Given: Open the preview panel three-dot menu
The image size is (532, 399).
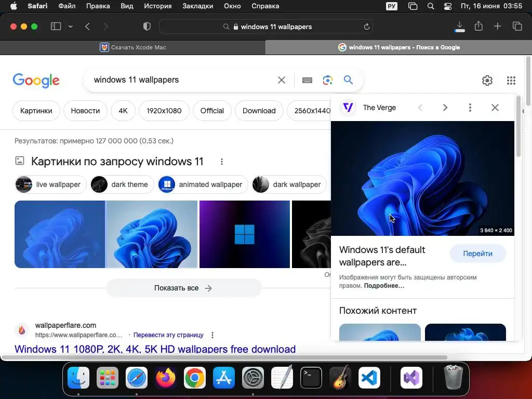Looking at the screenshot, I should click(470, 108).
